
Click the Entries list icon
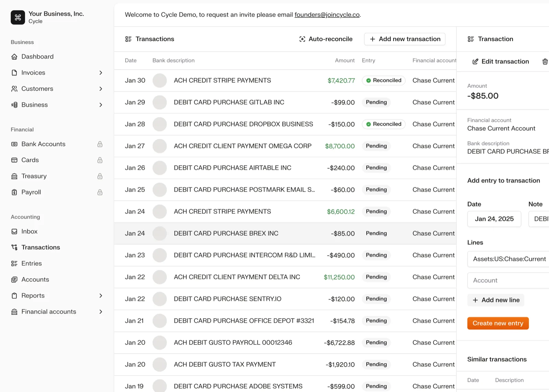[14, 264]
